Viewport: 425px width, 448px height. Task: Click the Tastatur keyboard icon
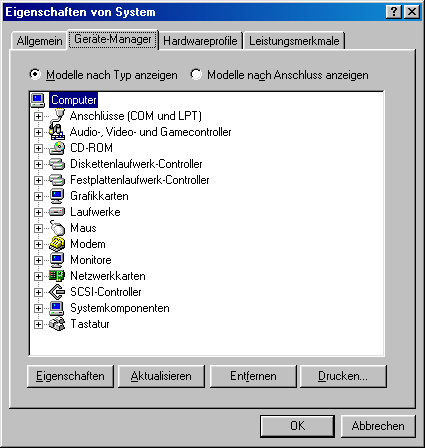[x=57, y=324]
